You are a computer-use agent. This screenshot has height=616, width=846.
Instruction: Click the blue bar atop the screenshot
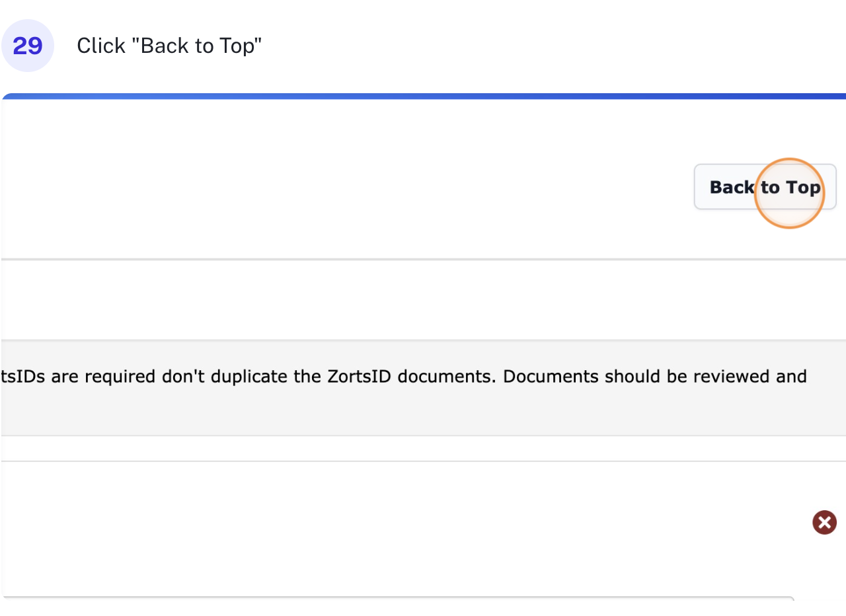[423, 96]
